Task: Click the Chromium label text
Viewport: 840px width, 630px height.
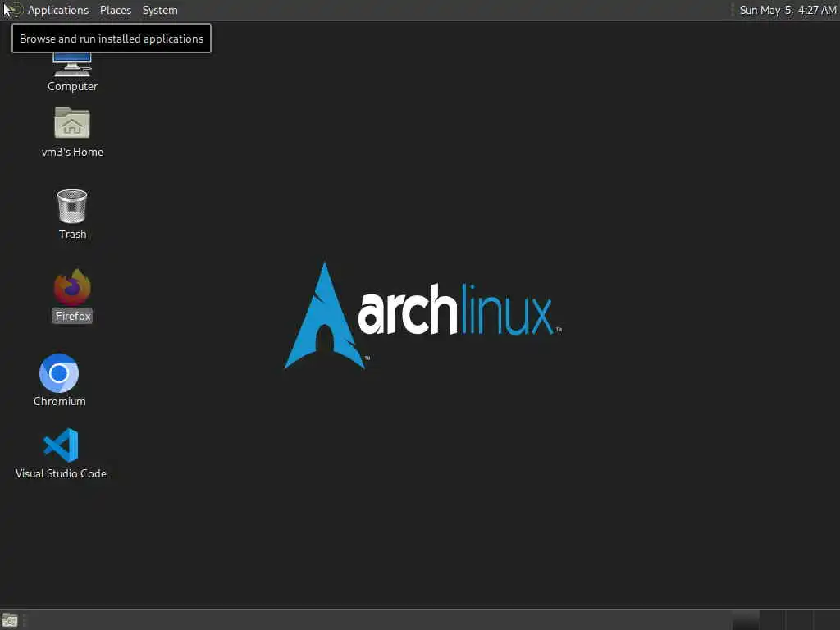Action: click(x=59, y=401)
